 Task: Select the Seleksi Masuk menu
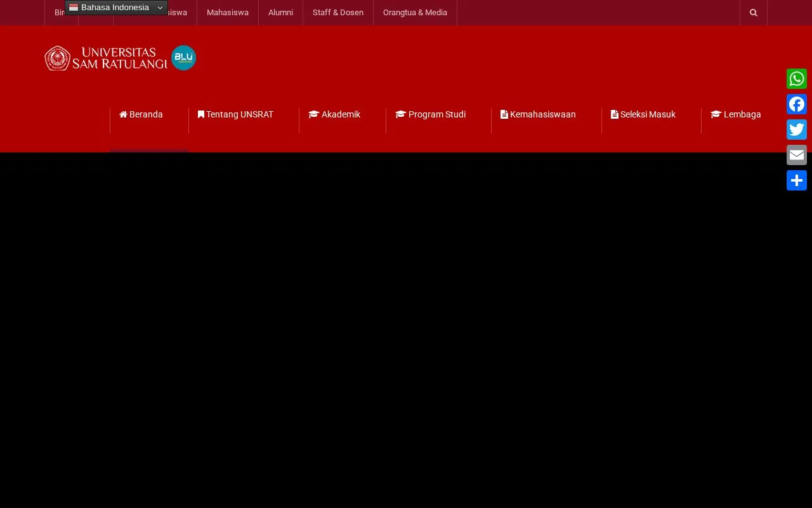coord(643,115)
